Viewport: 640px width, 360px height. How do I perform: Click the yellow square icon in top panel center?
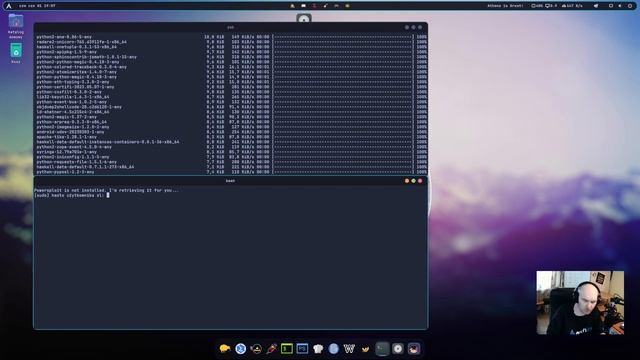click(x=347, y=6)
